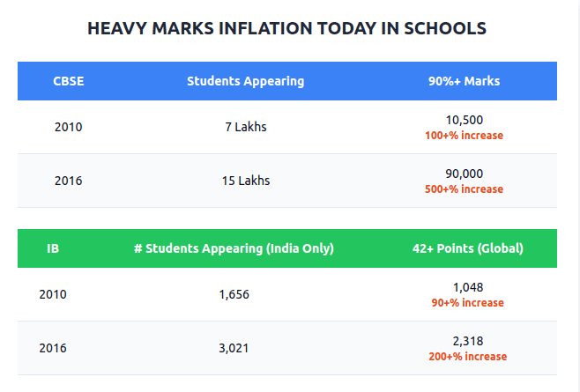Click the 90+% increase label
Viewport: 580px width, 392px height.
(467, 303)
